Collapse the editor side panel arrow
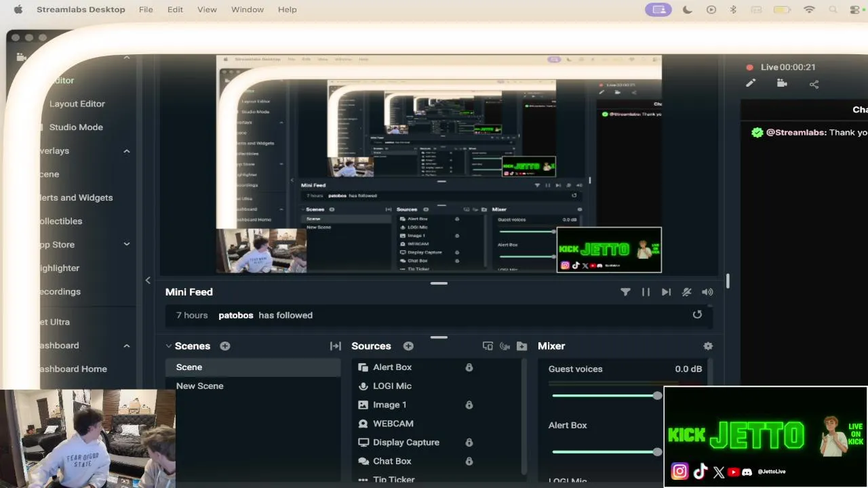Image resolution: width=868 pixels, height=488 pixels. click(148, 280)
